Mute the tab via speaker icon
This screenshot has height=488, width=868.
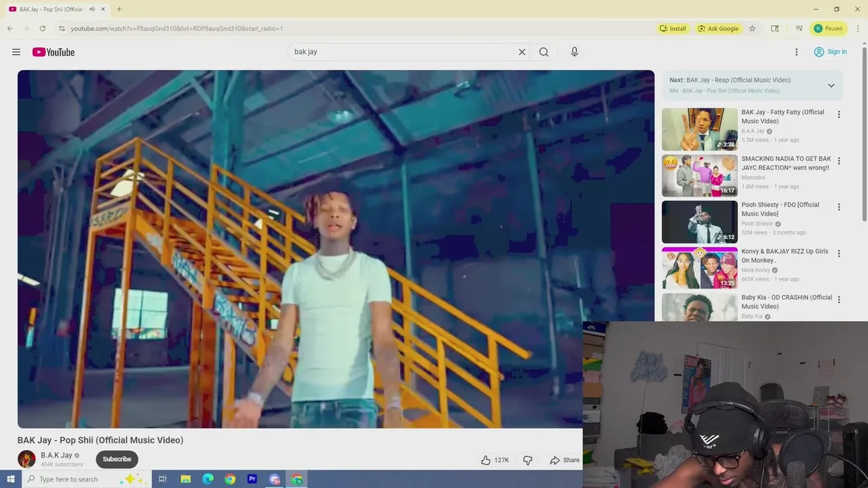pos(92,9)
